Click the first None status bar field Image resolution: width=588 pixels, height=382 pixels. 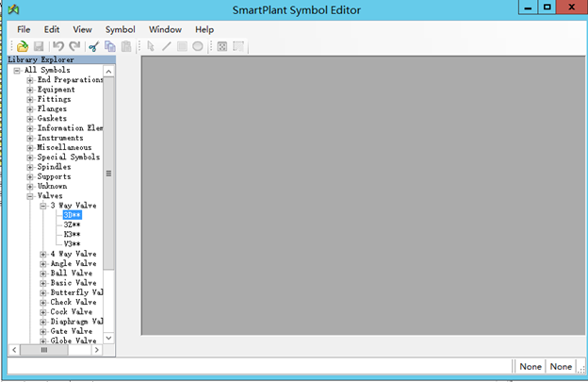click(531, 366)
